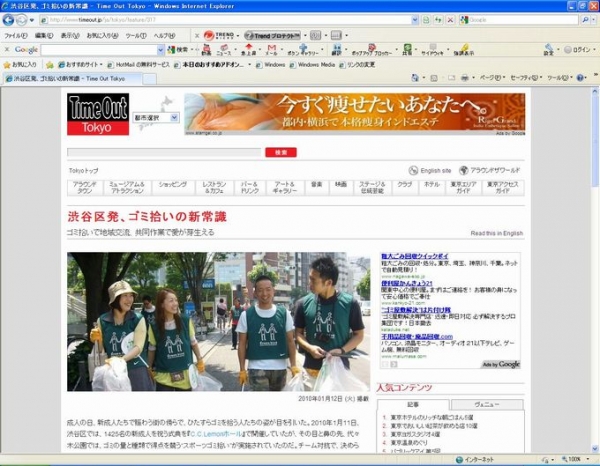Image resolution: width=600 pixels, height=466 pixels.
Task: Click the Tokyoトップ breadcrumb link
Action: tap(83, 170)
